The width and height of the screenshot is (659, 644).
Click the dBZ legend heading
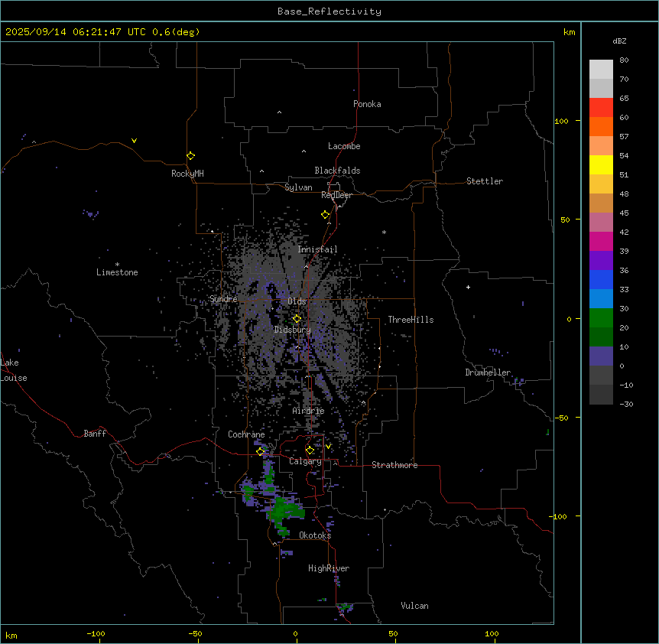pos(619,41)
